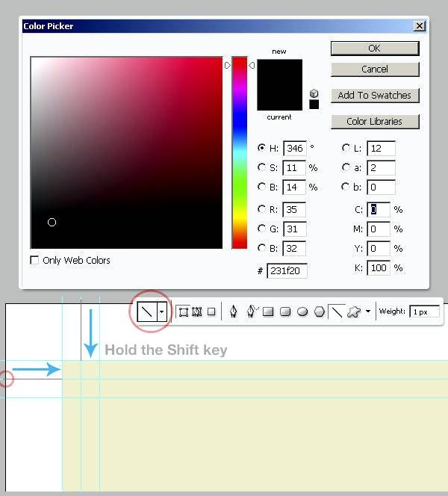Open the tool preset dropdown arrow
Viewport: 448px width, 496px height.
(x=162, y=311)
